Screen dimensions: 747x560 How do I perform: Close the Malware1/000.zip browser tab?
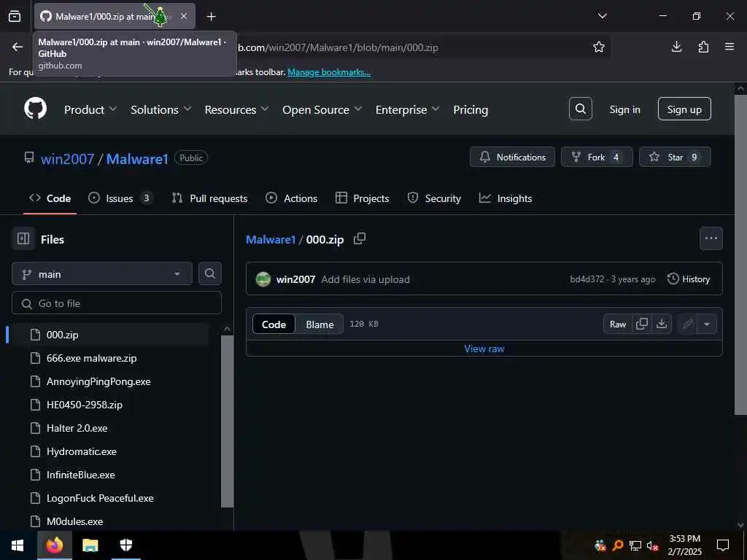(184, 16)
